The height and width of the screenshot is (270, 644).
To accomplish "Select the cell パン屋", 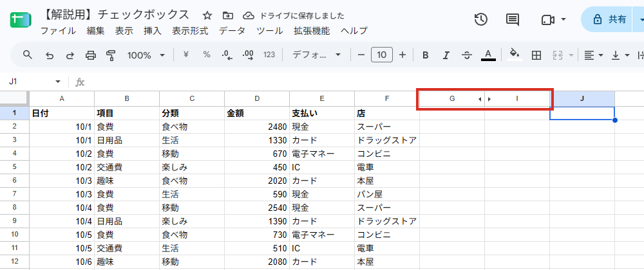I will point(387,194).
